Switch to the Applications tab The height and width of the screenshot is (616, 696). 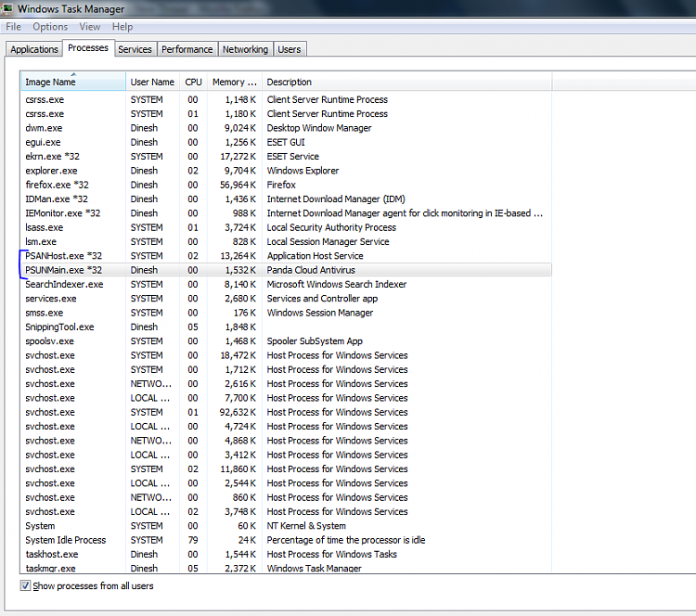[x=34, y=49]
